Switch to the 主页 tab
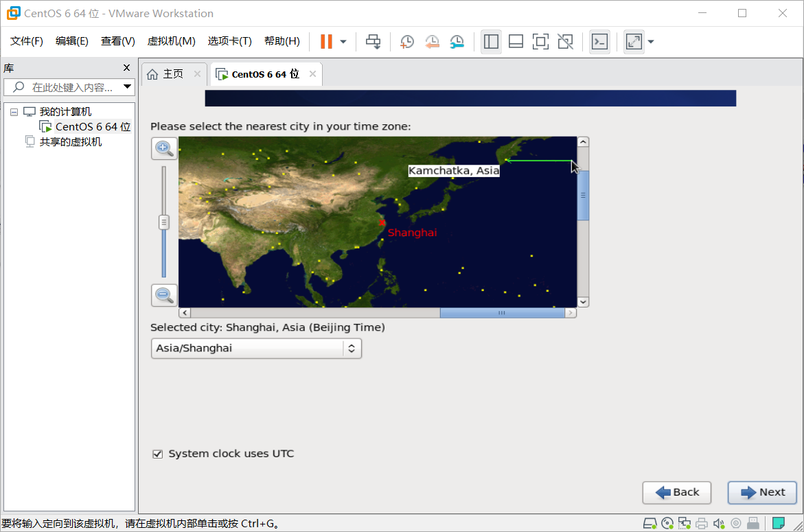 pos(173,74)
